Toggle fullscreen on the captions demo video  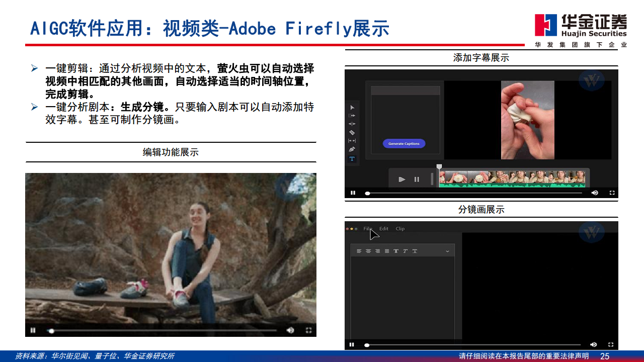612,193
